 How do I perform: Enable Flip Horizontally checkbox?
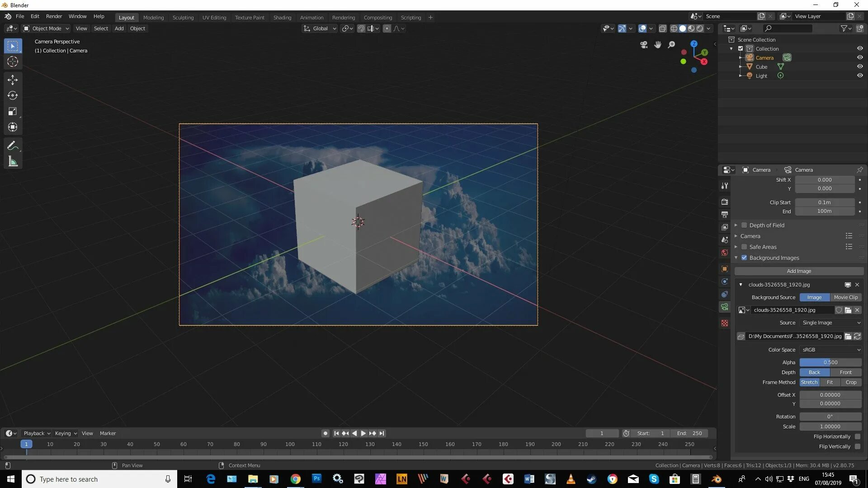[857, 436]
